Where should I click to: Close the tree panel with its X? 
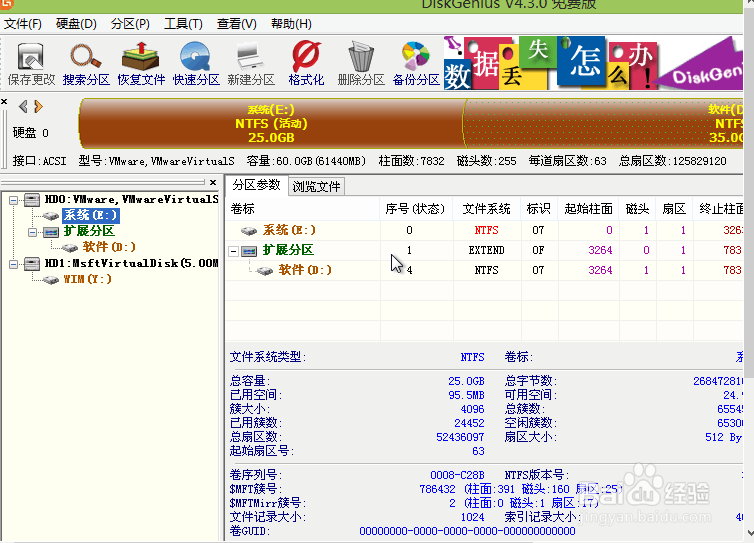tap(213, 182)
